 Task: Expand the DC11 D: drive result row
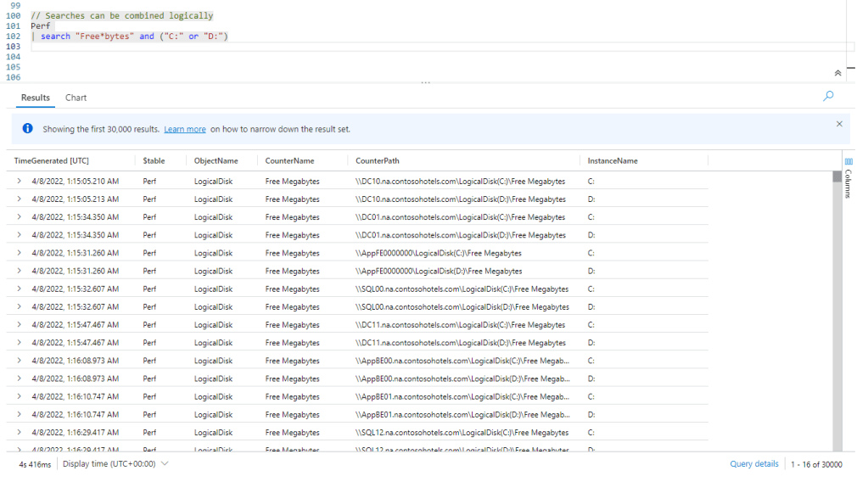pos(19,343)
